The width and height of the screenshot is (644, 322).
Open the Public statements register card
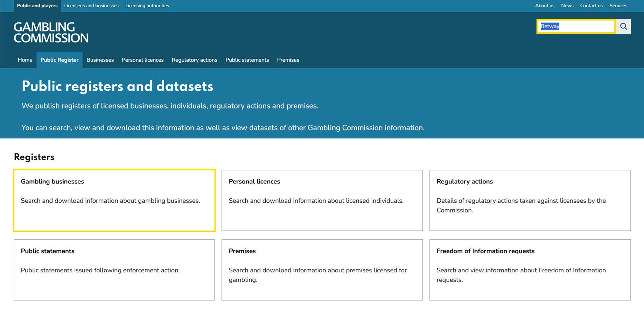(114, 270)
